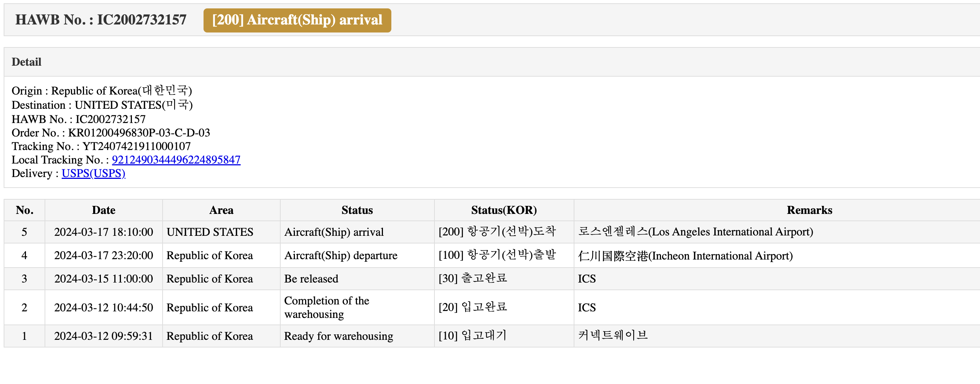Select the Aircraft(Ship) departure status cell
The width and height of the screenshot is (980, 384).
[357, 256]
